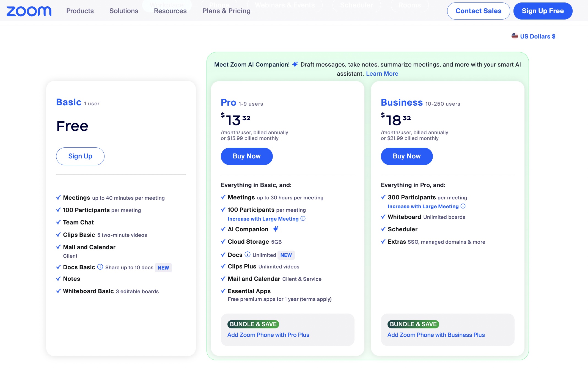Click info icon beside Business Large Meeting
588x368 pixels.
tap(463, 206)
